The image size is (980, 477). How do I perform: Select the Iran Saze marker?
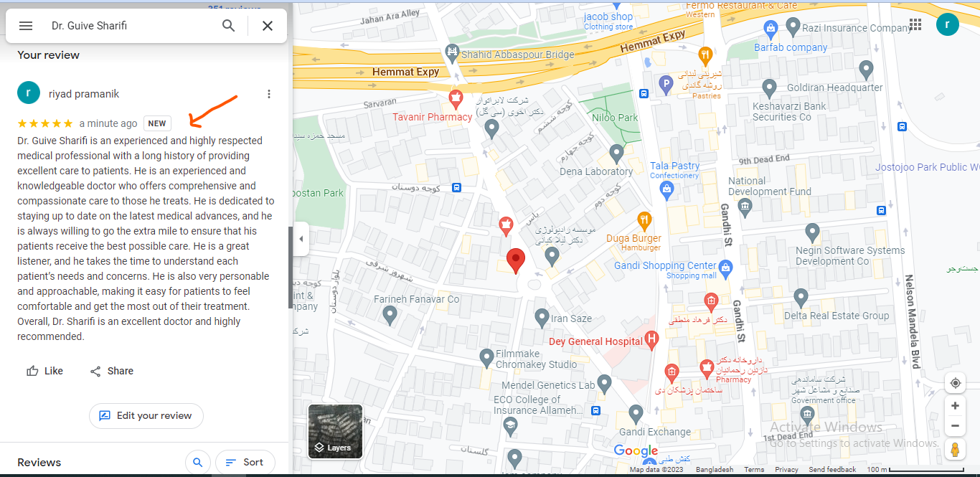click(x=542, y=316)
